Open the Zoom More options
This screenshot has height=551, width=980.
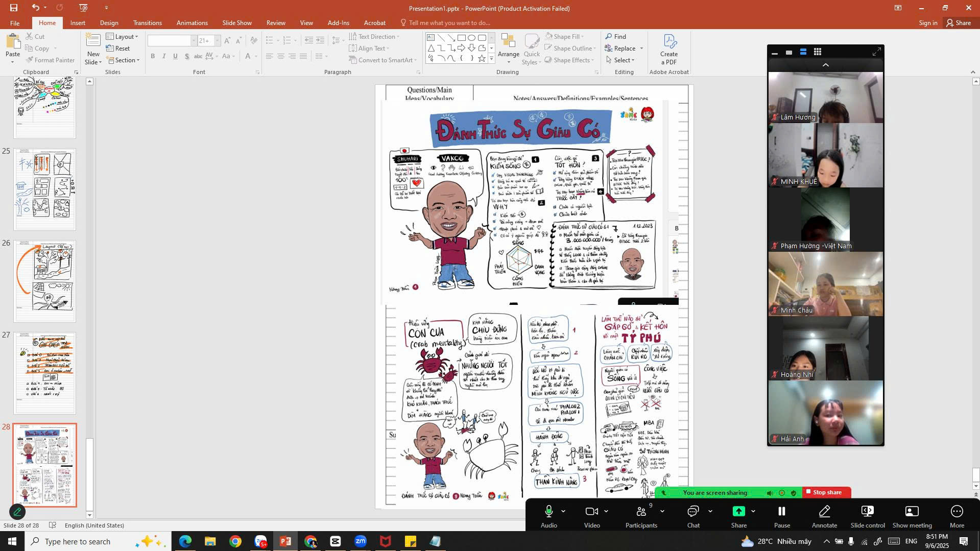(957, 516)
